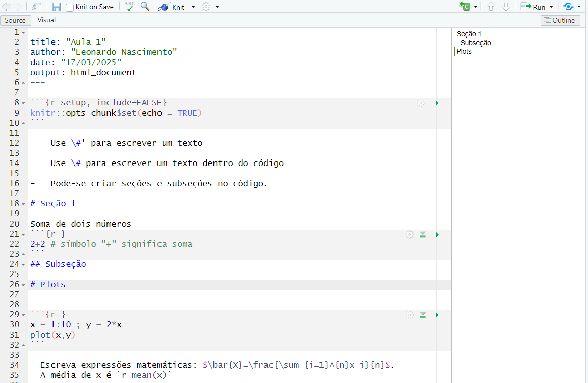
Task: Switch to Visual editor mode
Action: (46, 20)
